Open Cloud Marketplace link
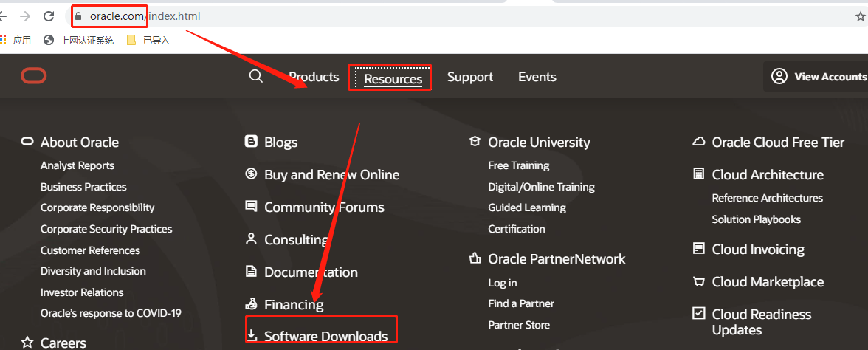Viewport: 868px width, 350px height. click(768, 282)
